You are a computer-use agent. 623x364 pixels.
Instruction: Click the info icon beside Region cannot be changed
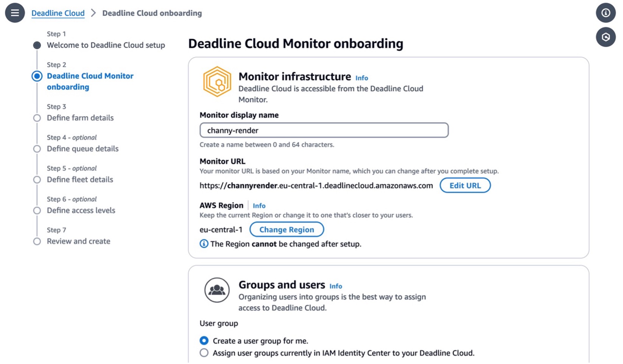(204, 244)
